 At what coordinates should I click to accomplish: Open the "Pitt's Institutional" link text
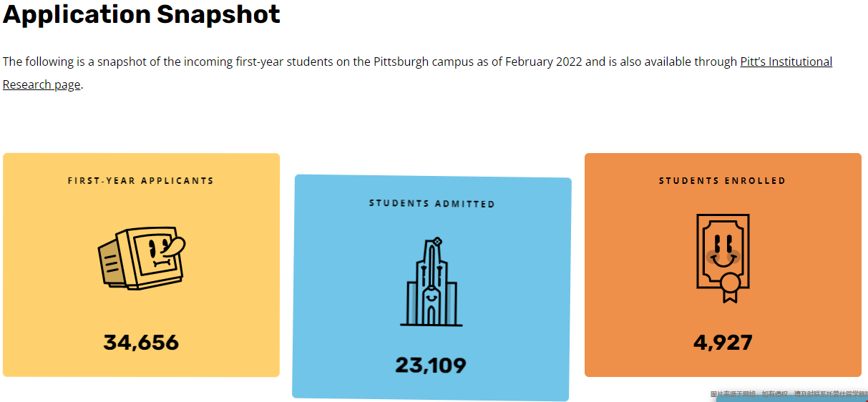pyautogui.click(x=786, y=62)
